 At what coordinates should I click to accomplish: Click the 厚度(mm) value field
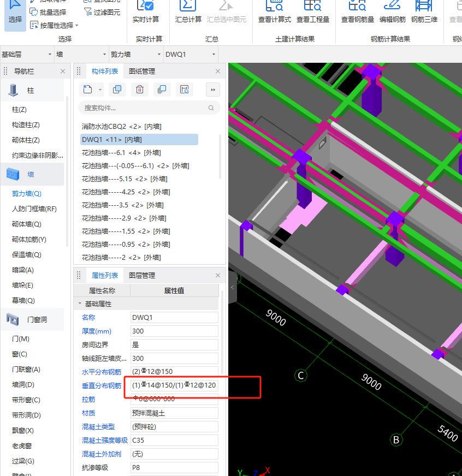coord(174,331)
